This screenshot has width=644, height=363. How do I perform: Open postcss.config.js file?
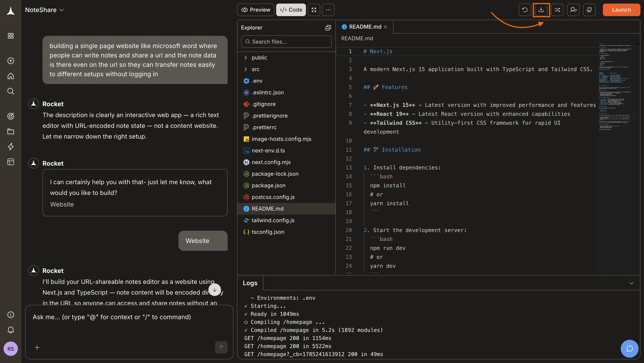(x=286, y=197)
